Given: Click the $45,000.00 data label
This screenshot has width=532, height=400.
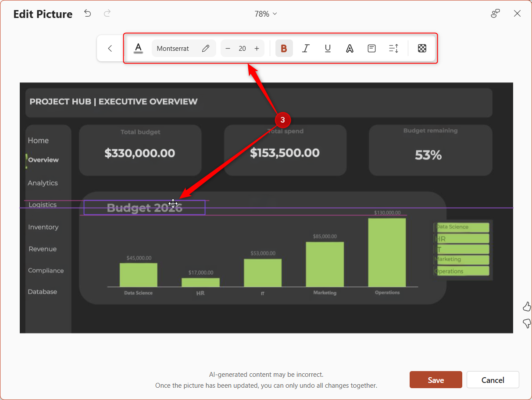Looking at the screenshot, I should coord(139,258).
